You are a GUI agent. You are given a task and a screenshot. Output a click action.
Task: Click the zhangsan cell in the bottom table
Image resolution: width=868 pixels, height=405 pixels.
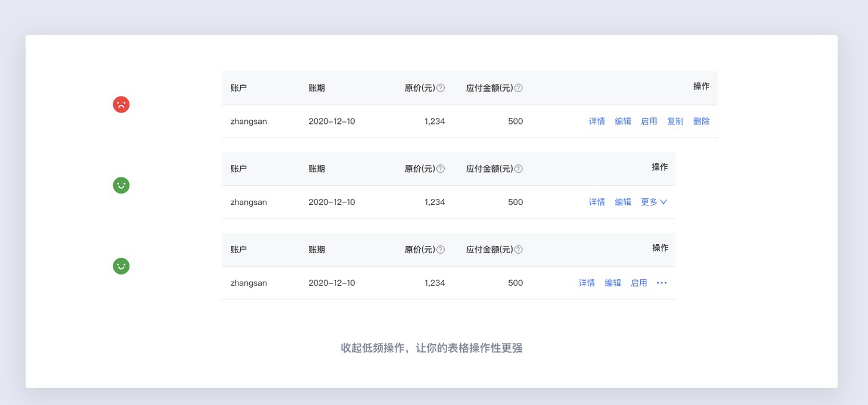(249, 283)
